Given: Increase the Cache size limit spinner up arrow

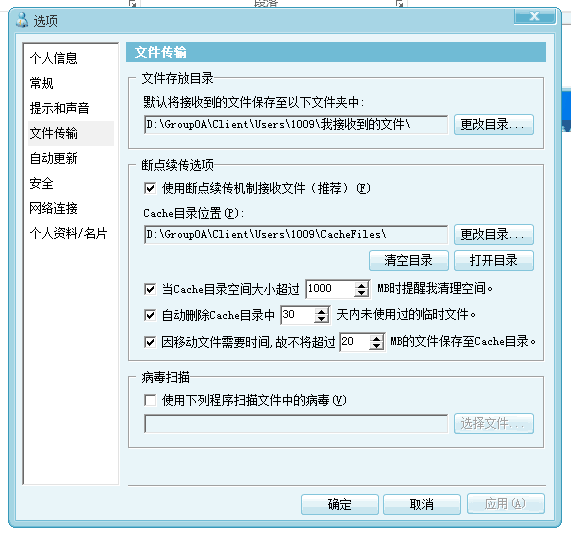Looking at the screenshot, I should (361, 286).
